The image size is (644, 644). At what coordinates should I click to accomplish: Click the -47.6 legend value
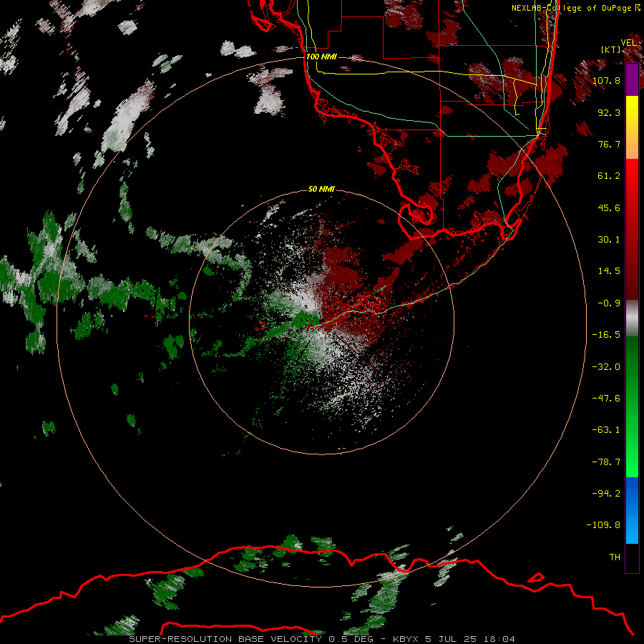click(x=606, y=399)
